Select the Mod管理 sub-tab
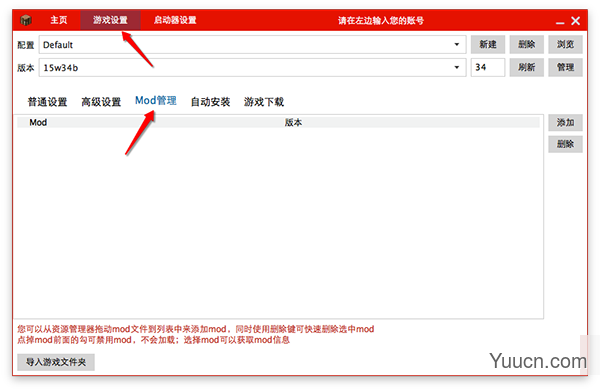 (x=156, y=101)
